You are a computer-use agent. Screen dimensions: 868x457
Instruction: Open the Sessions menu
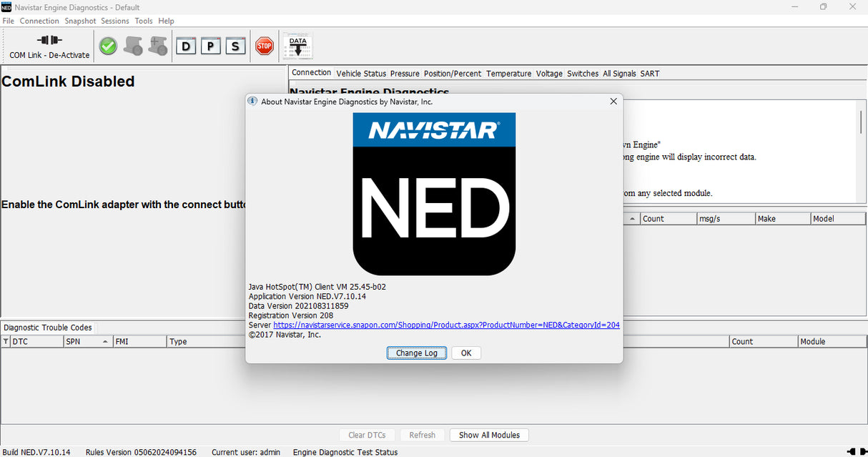tap(114, 21)
